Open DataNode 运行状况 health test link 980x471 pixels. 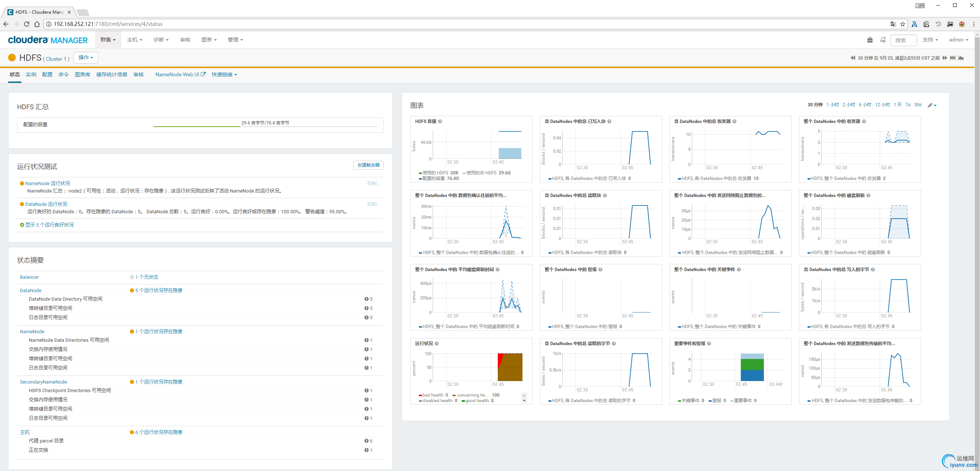pos(46,204)
